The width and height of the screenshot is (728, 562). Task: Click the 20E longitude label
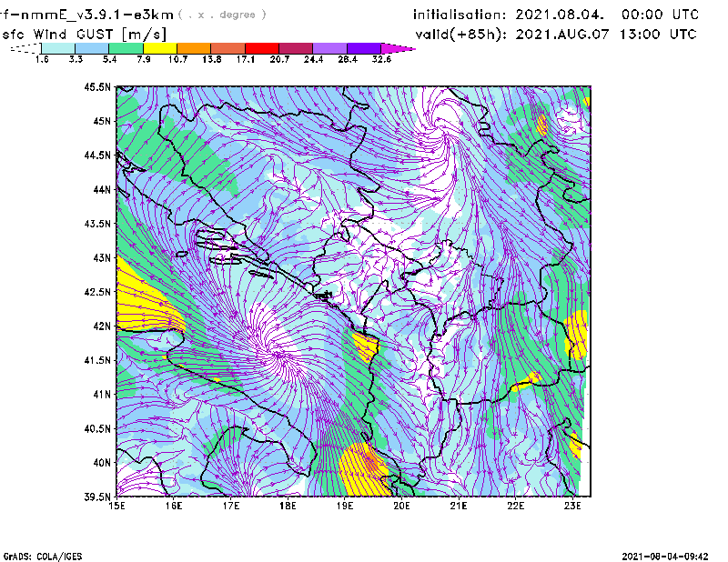tap(401, 506)
